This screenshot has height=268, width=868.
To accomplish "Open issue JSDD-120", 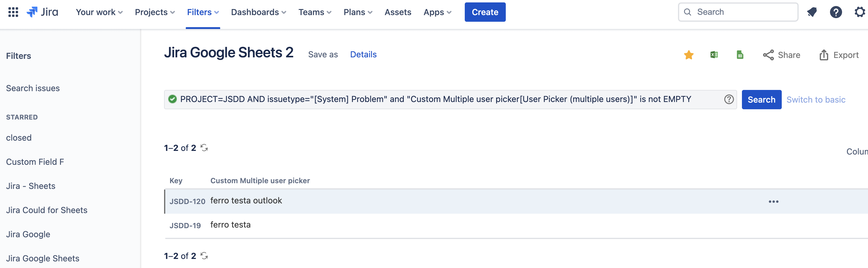I will [x=187, y=201].
